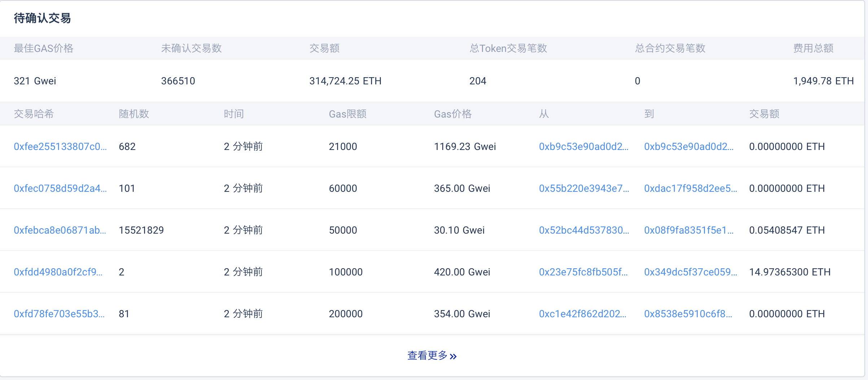Click the 未确认交易数 header label
The image size is (868, 380).
point(191,48)
